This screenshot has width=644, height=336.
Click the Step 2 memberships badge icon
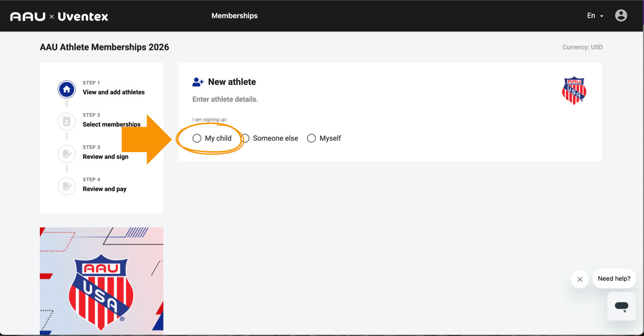pos(67,121)
